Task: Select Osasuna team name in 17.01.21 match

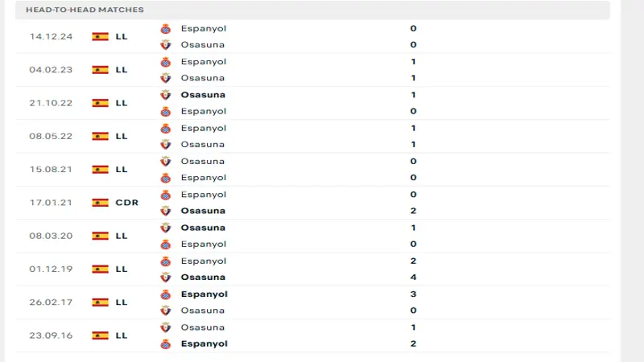Action: (203, 211)
